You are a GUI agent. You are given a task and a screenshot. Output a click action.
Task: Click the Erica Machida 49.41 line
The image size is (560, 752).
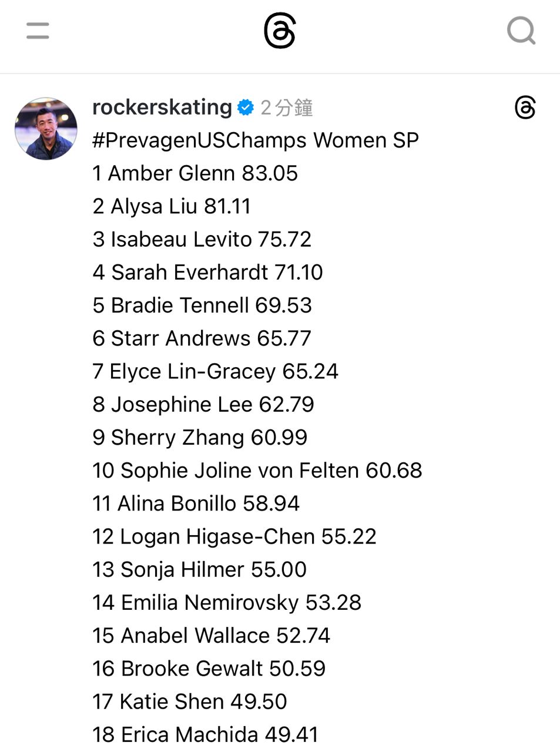(205, 734)
